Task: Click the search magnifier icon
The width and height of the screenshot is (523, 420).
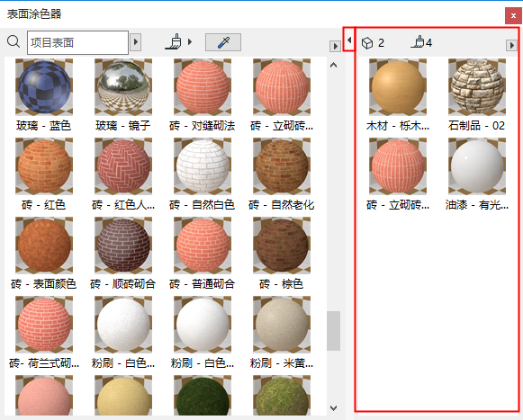Action: coord(14,42)
